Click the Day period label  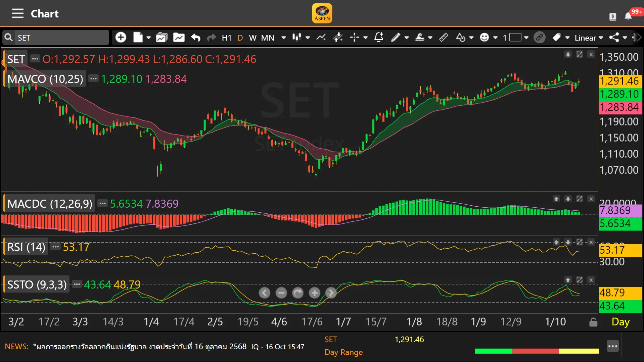tap(620, 322)
